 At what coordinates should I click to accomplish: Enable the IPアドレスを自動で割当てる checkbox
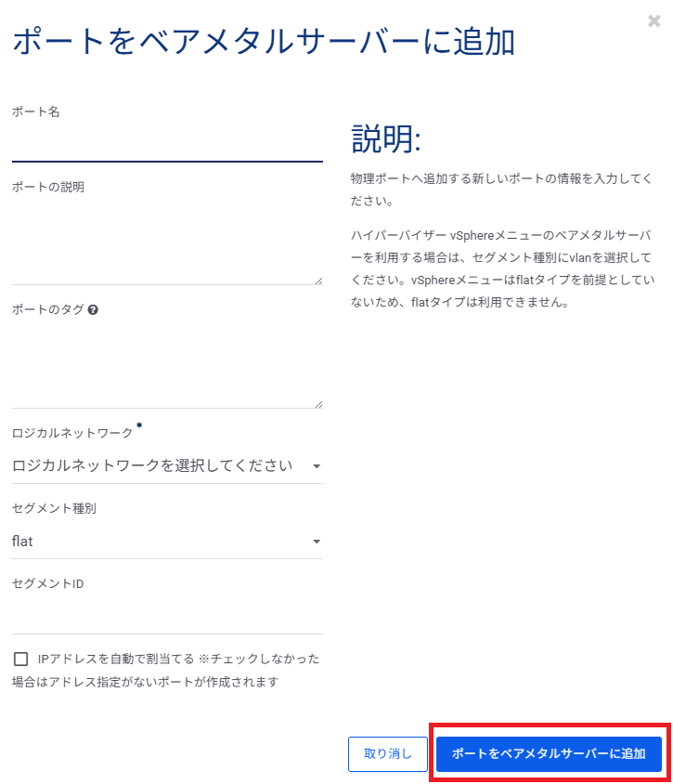coord(21,659)
